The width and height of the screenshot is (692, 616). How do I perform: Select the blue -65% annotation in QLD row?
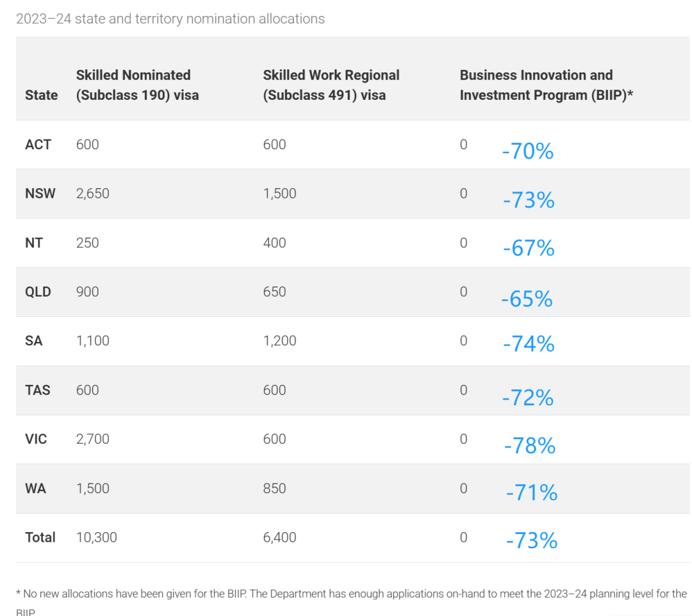coord(527,299)
